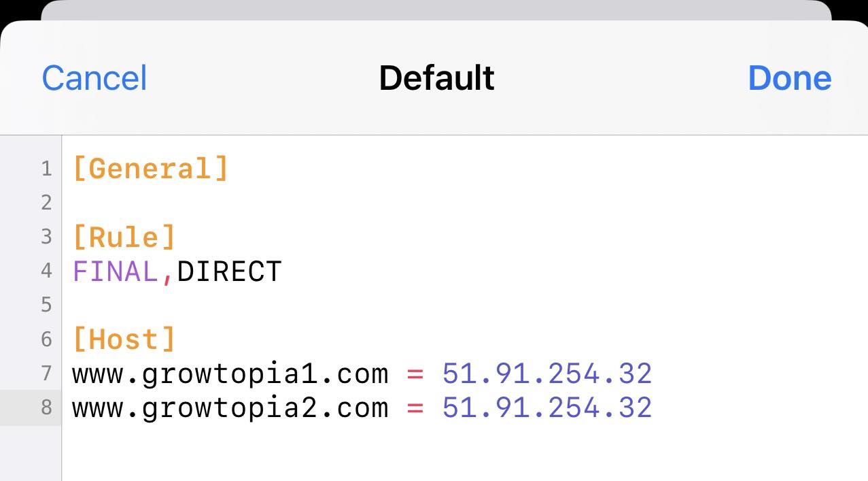Screen dimensions: 868x481
Task: Click the Default title in header
Action: [x=436, y=78]
